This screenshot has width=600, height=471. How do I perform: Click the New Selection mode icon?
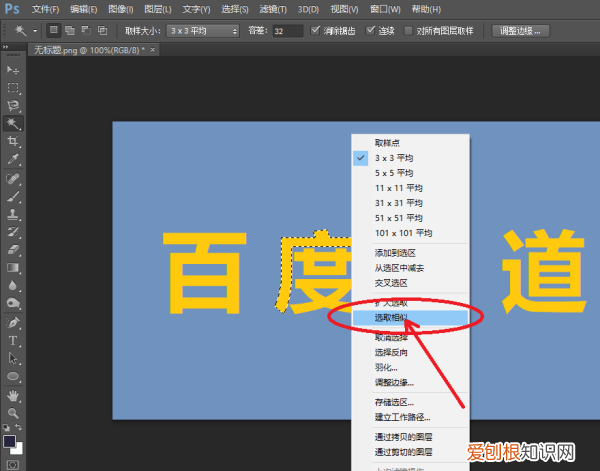[x=54, y=30]
